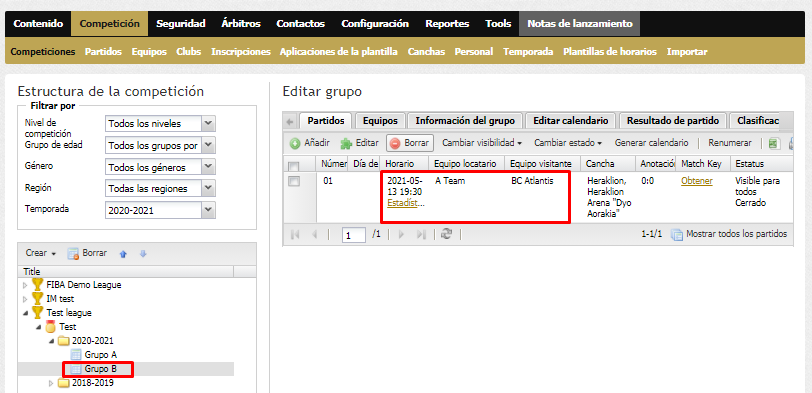
Task: Click the Grupo A table icon
Action: tap(76, 355)
